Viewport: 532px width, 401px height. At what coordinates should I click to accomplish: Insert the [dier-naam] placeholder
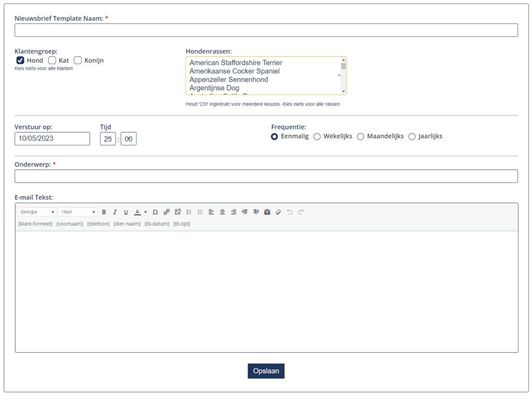pos(127,224)
